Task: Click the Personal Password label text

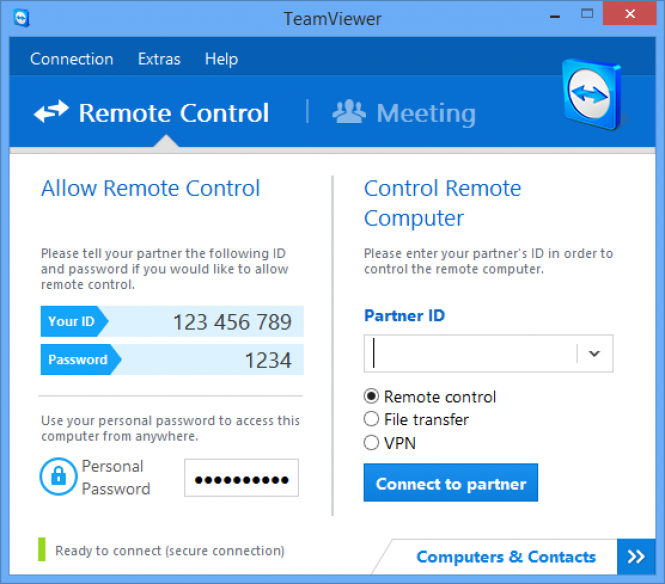Action: pyautogui.click(x=116, y=477)
